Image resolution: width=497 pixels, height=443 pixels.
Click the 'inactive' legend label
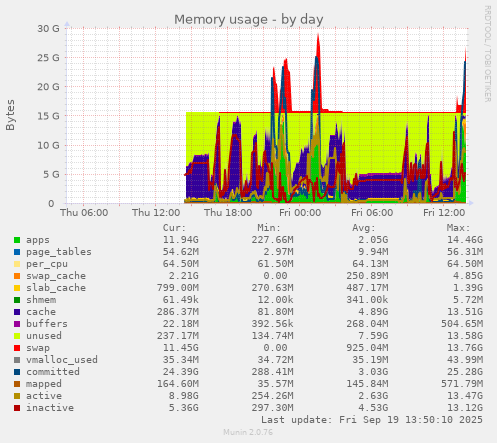[50, 408]
